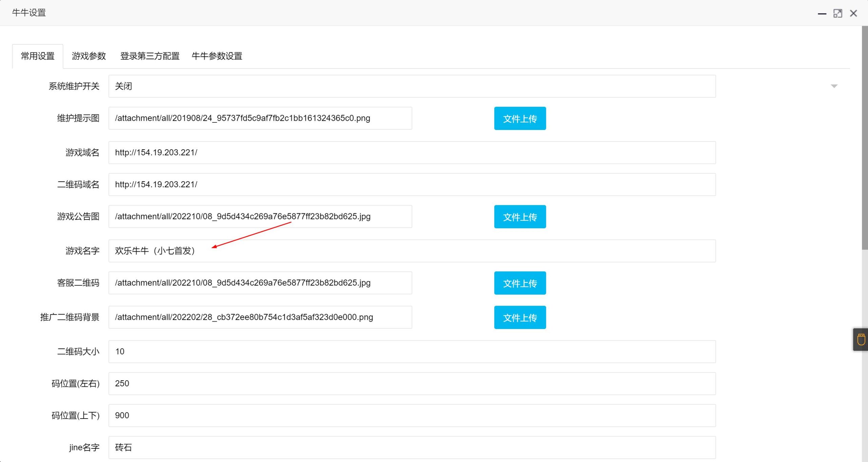Image resolution: width=868 pixels, height=462 pixels.
Task: Upload file for 推广二维码背景
Action: pos(520,317)
